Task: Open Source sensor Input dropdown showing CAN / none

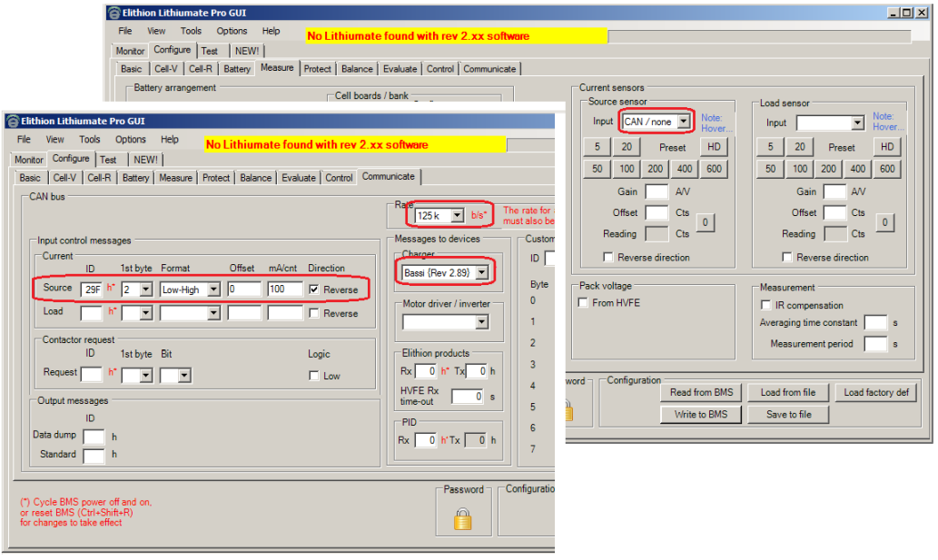Action: [x=684, y=122]
